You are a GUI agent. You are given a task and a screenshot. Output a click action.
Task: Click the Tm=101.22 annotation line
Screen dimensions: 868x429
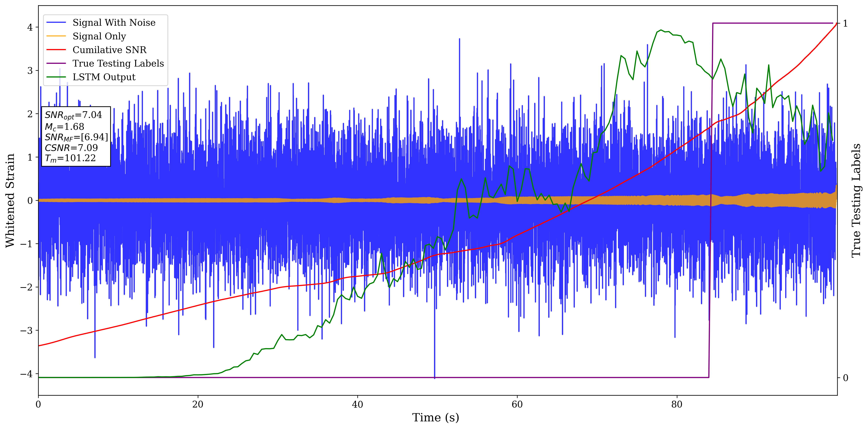click(70, 158)
